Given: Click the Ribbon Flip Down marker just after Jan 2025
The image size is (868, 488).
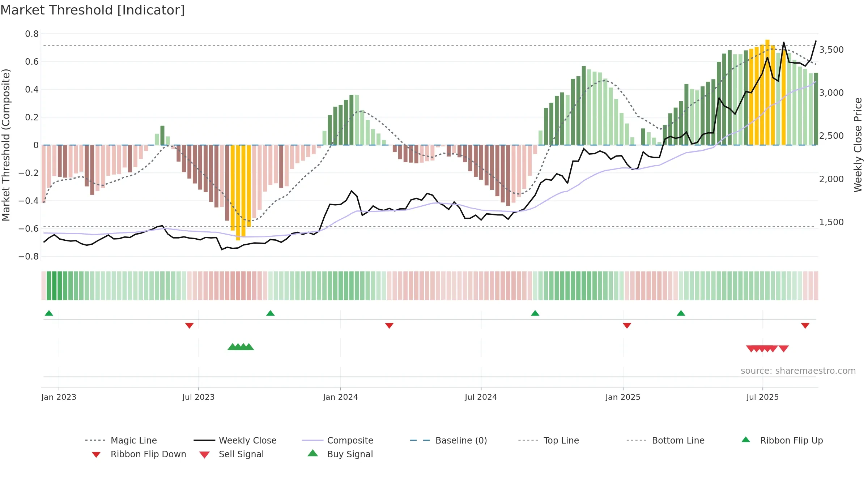Looking at the screenshot, I should 627,326.
